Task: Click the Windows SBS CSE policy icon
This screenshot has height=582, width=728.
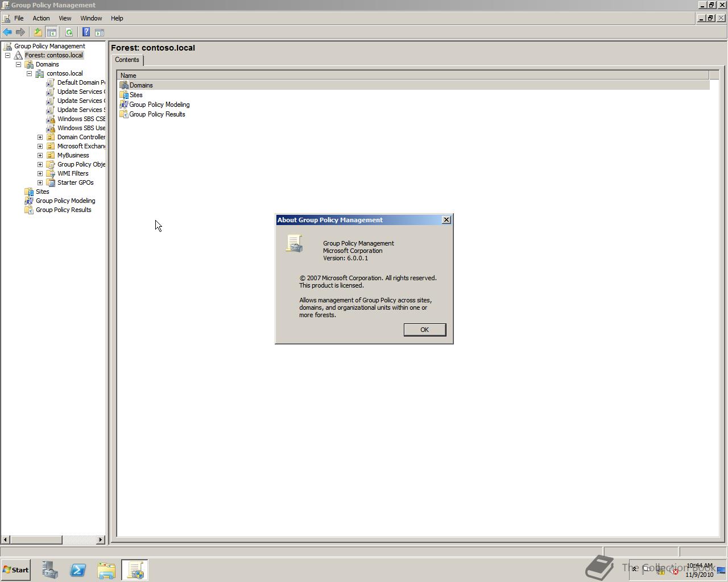Action: coord(51,119)
